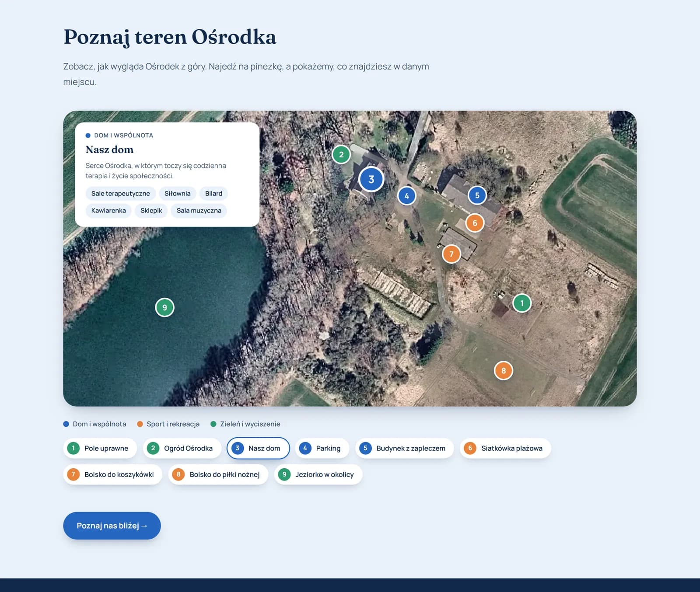Select the Boisko do piłki nożnej chip
The height and width of the screenshot is (592, 700).
(218, 474)
